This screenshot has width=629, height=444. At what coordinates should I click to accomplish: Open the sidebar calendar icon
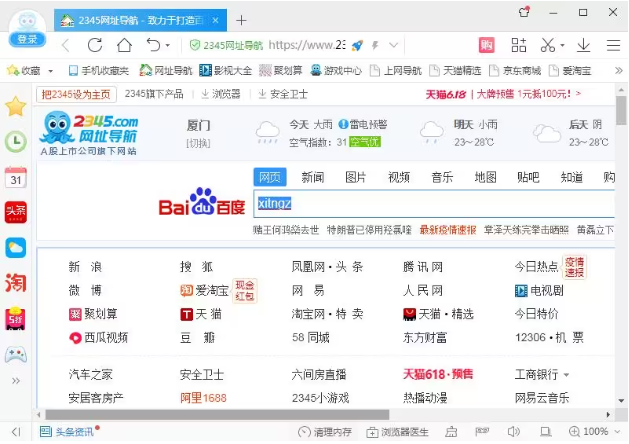coord(15,178)
